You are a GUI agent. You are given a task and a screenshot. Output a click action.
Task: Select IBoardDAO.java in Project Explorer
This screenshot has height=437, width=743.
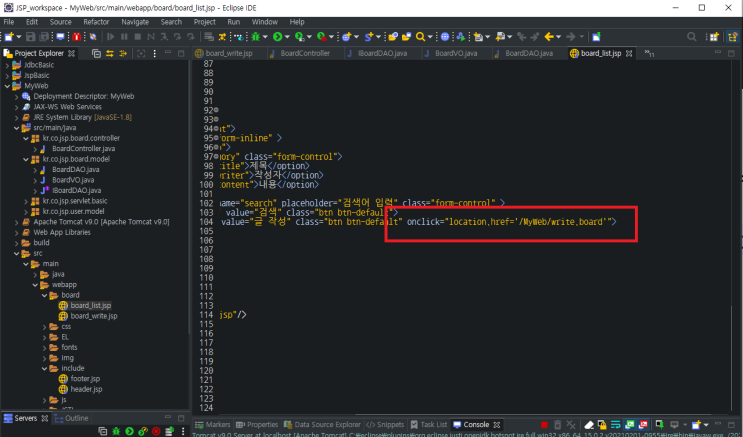coord(76,191)
